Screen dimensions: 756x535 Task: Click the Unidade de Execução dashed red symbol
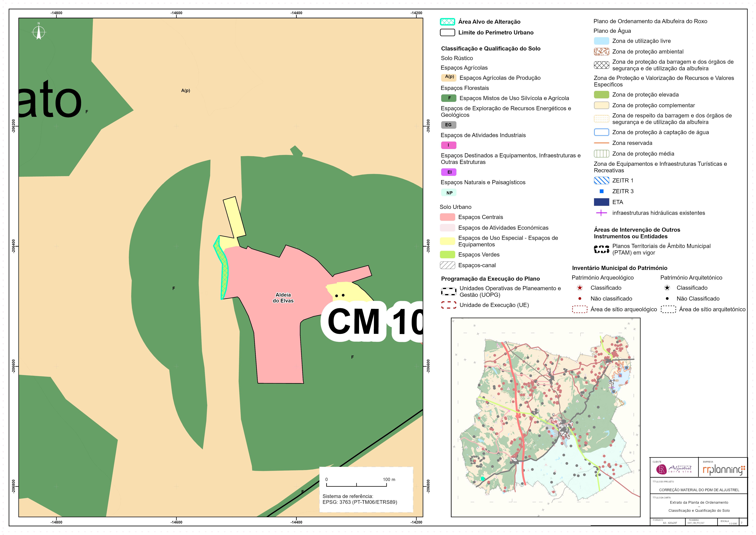[448, 305]
